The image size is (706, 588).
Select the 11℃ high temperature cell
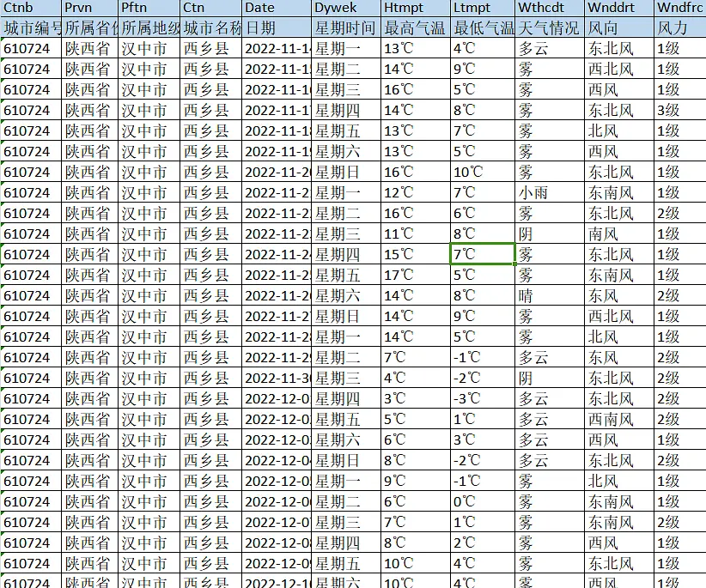pos(416,234)
